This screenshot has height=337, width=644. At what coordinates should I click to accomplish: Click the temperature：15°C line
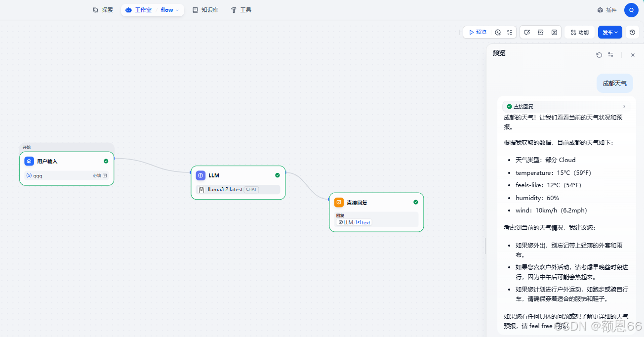(x=553, y=172)
